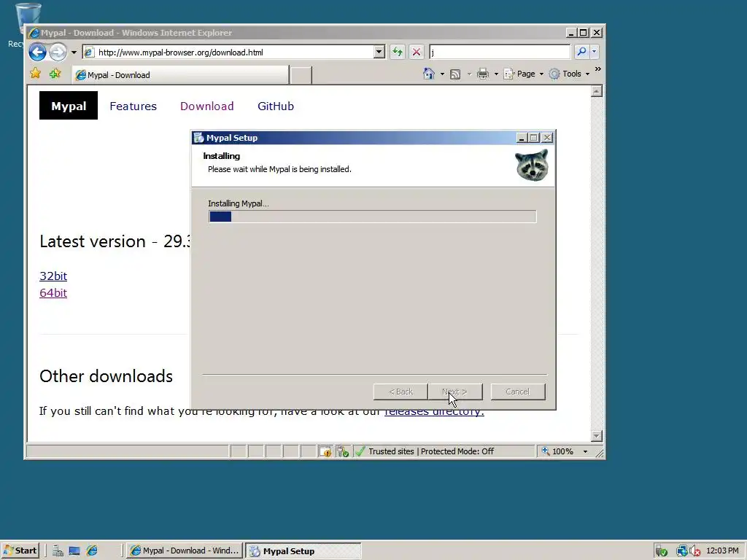
Task: Open the Page menu
Action: coord(524,74)
